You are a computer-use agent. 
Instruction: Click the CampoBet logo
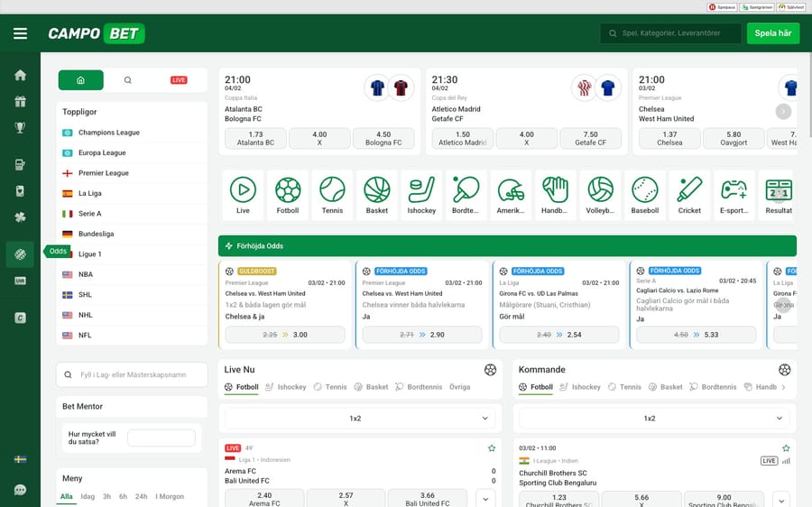97,33
